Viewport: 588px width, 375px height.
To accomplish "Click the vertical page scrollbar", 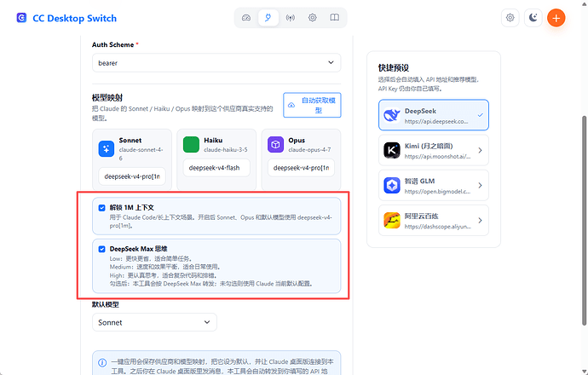I will [x=584, y=221].
